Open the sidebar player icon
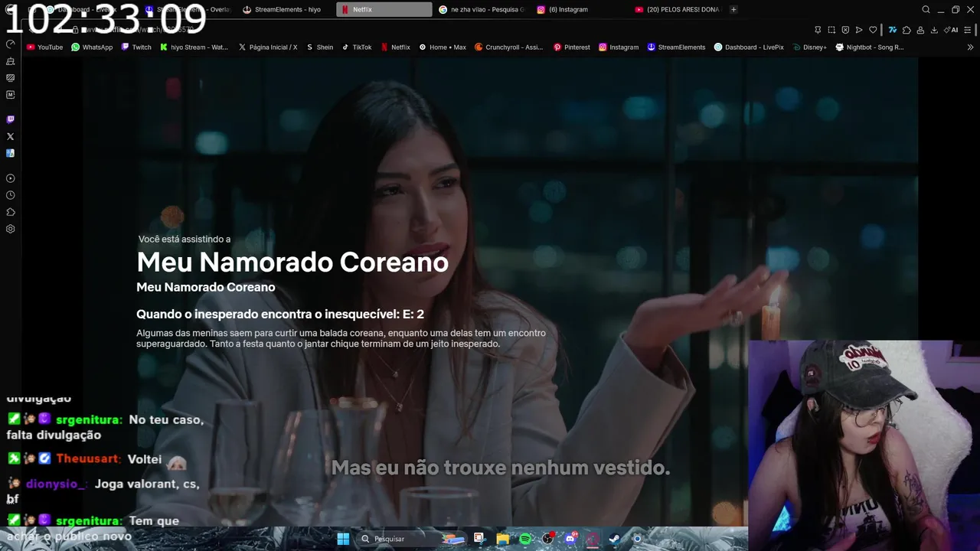 [10, 178]
